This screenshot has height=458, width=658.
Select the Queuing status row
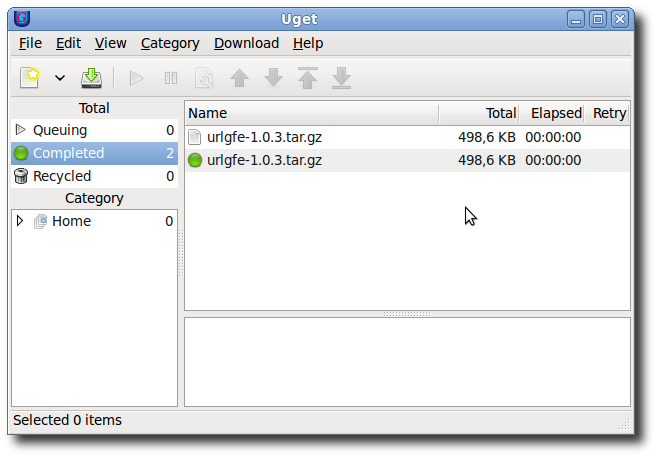point(94,130)
